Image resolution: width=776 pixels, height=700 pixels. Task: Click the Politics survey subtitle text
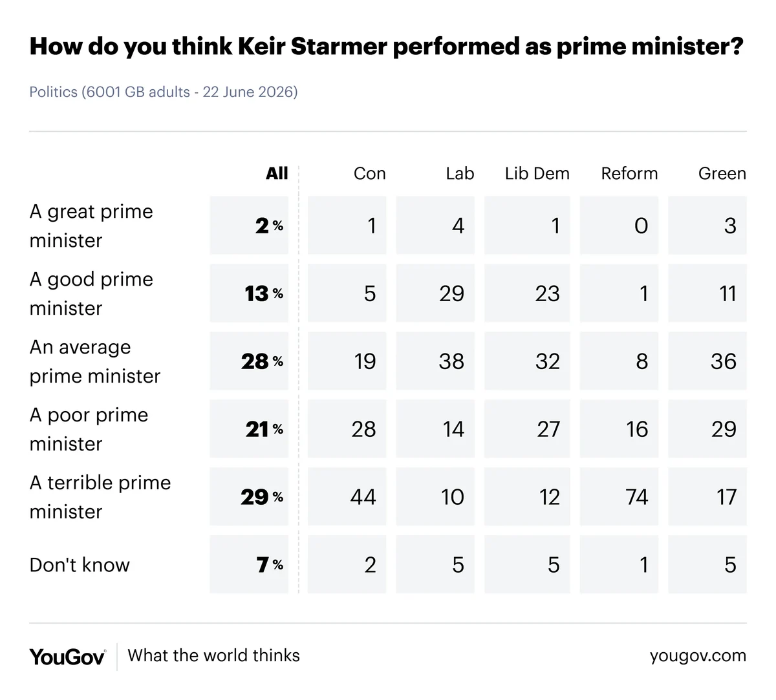point(164,92)
